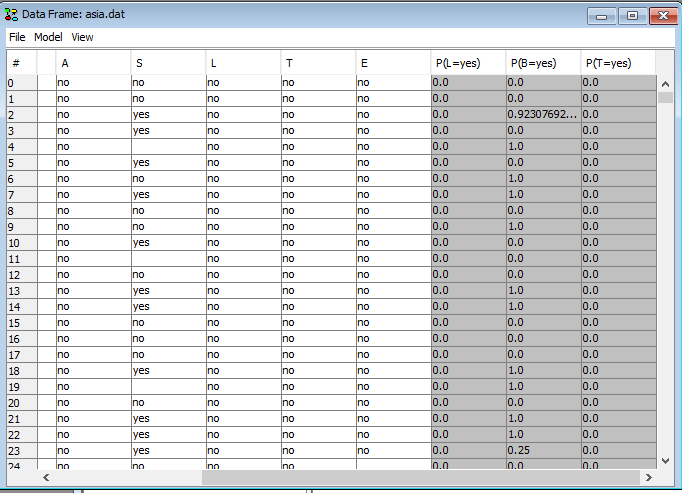The height and width of the screenshot is (493, 682).
Task: Select column header P(B=yes)
Action: [x=543, y=64]
